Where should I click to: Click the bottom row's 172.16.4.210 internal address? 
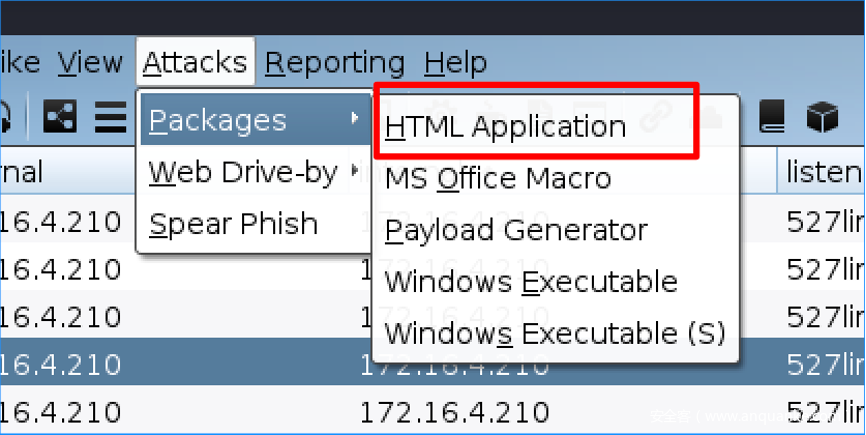coord(454,409)
